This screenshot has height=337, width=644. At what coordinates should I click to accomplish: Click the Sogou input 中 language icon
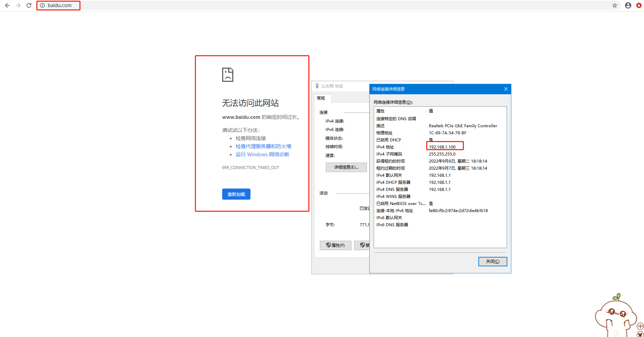point(640,326)
